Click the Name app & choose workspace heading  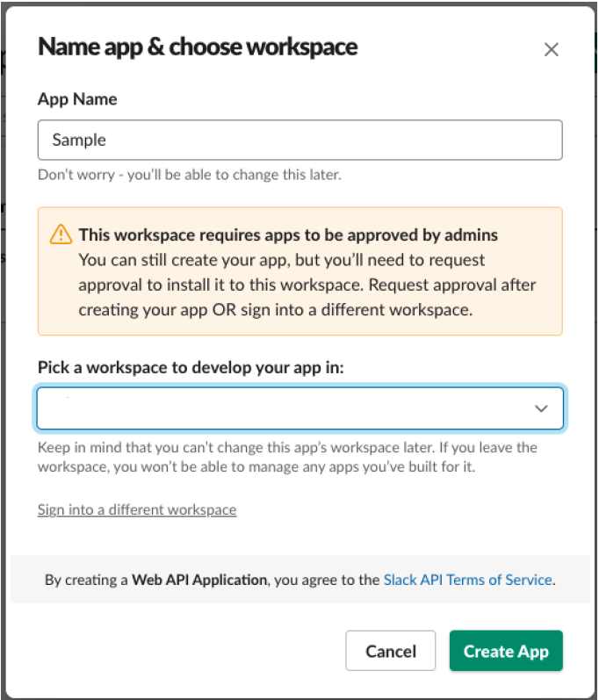tap(198, 47)
